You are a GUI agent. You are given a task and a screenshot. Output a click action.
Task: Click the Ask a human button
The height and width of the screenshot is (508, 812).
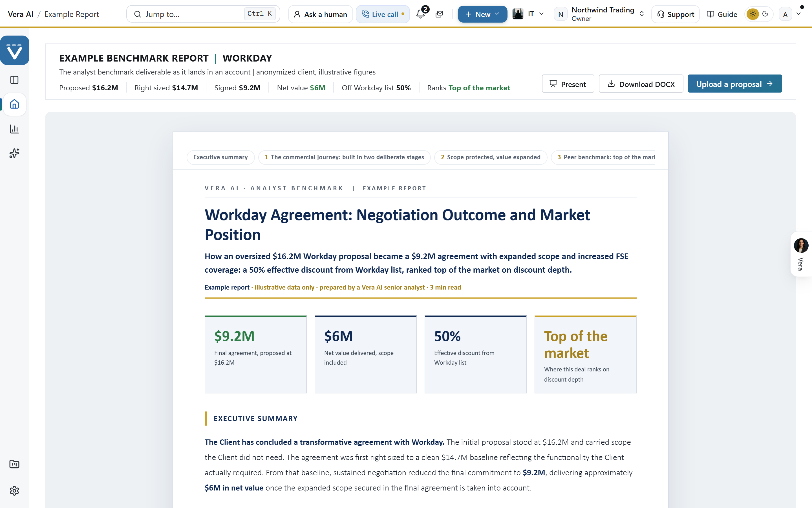point(321,14)
